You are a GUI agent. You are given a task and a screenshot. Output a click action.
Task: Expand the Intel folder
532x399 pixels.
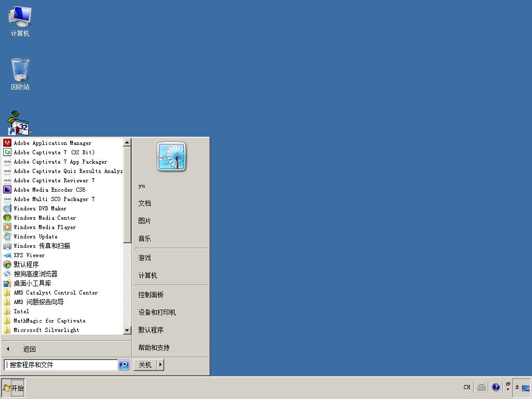pos(21,311)
